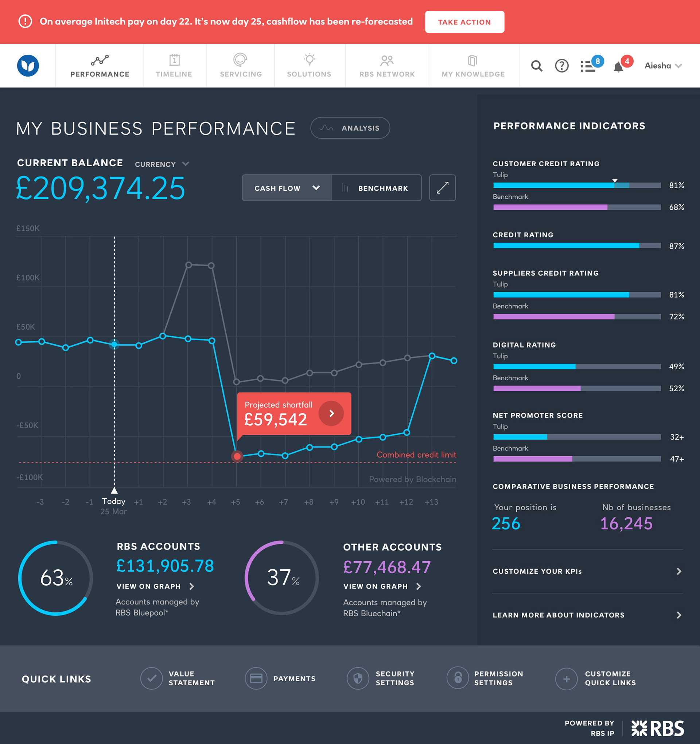Open the Solutions tab
The width and height of the screenshot is (700, 744).
pos(309,66)
